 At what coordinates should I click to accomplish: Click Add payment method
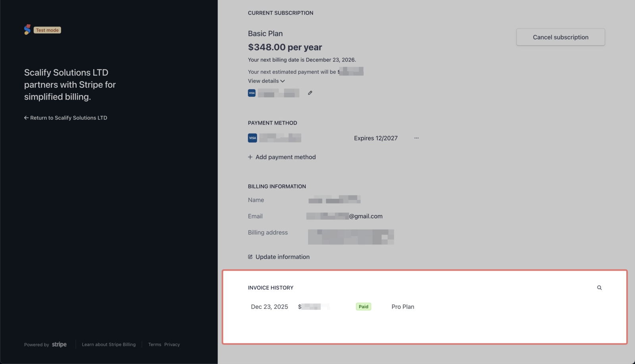click(x=285, y=157)
